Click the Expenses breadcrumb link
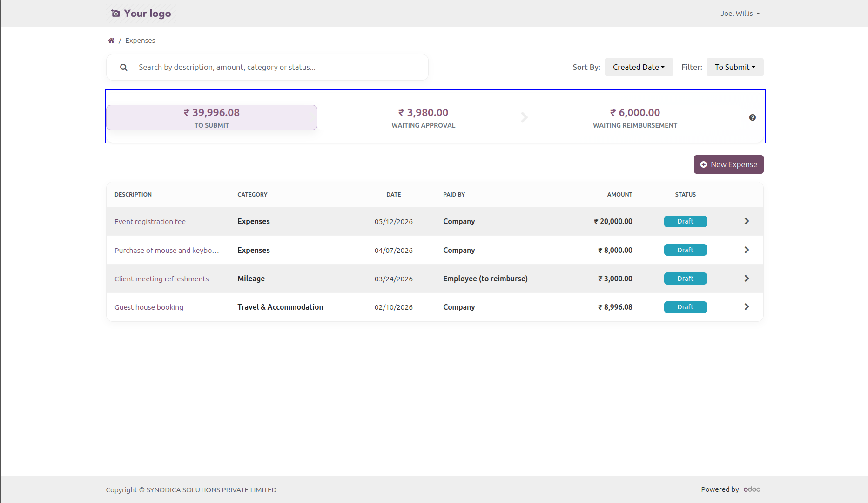The width and height of the screenshot is (868, 503). [140, 41]
